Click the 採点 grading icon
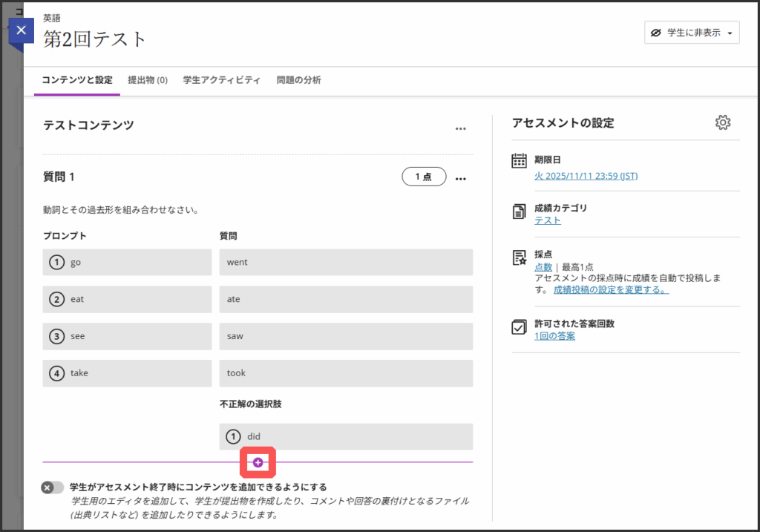 (x=520, y=257)
